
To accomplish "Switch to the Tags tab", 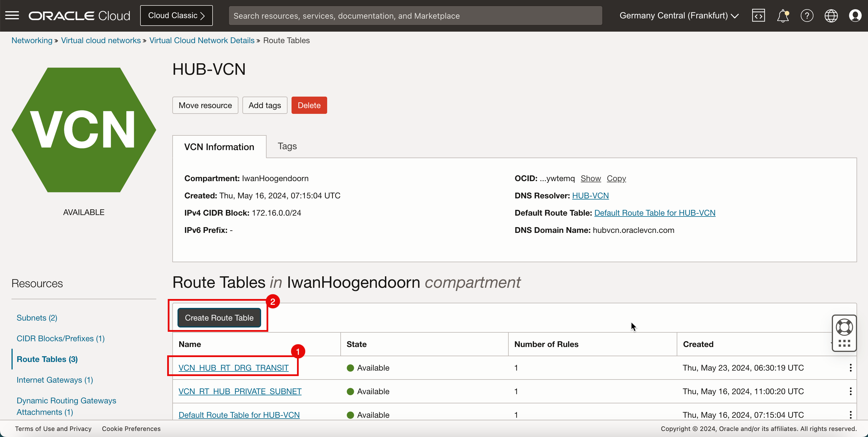I will tap(287, 146).
